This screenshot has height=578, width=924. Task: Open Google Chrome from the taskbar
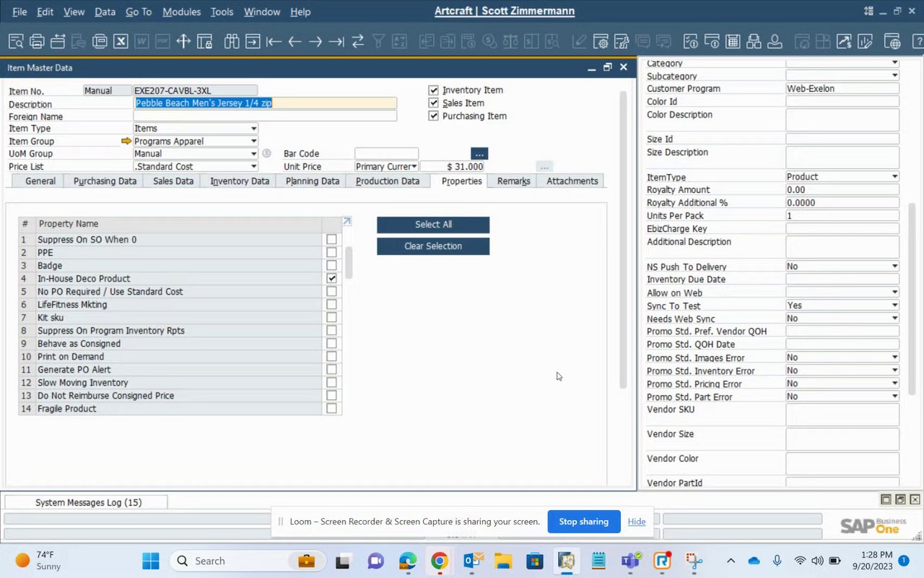(x=440, y=561)
